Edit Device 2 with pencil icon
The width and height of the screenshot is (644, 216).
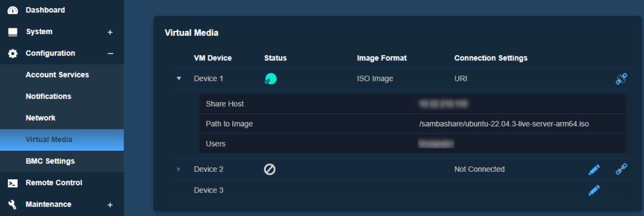[594, 169]
